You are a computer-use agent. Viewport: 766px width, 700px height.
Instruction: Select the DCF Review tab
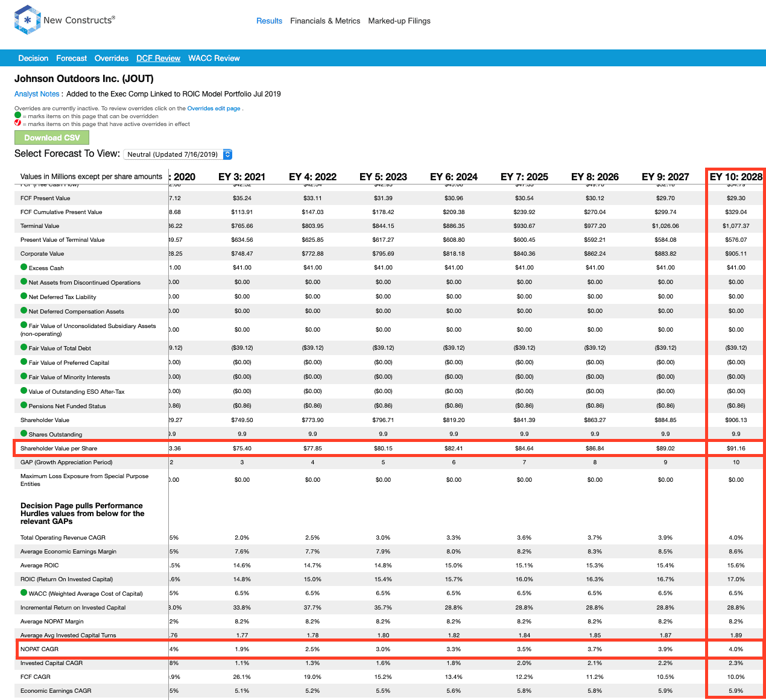point(158,58)
